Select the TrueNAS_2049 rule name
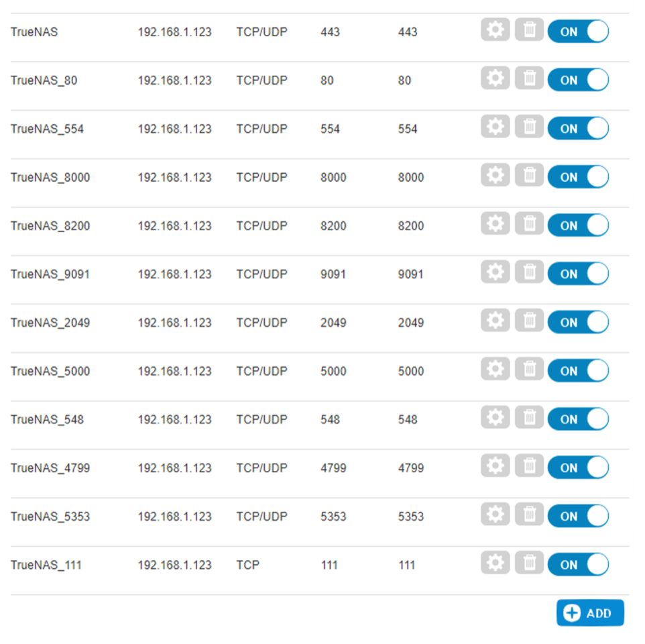This screenshot has width=645, height=644. pyautogui.click(x=50, y=323)
